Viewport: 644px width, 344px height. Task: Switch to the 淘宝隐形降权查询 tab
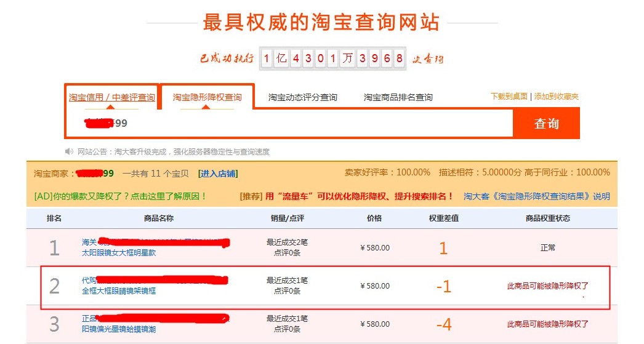pyautogui.click(x=207, y=97)
